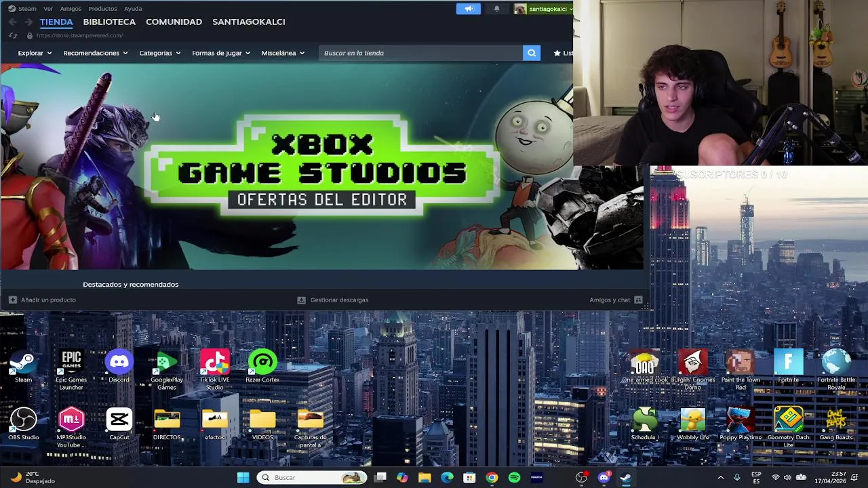Open Steam notifications bell
This screenshot has height=488, width=868.
click(496, 9)
